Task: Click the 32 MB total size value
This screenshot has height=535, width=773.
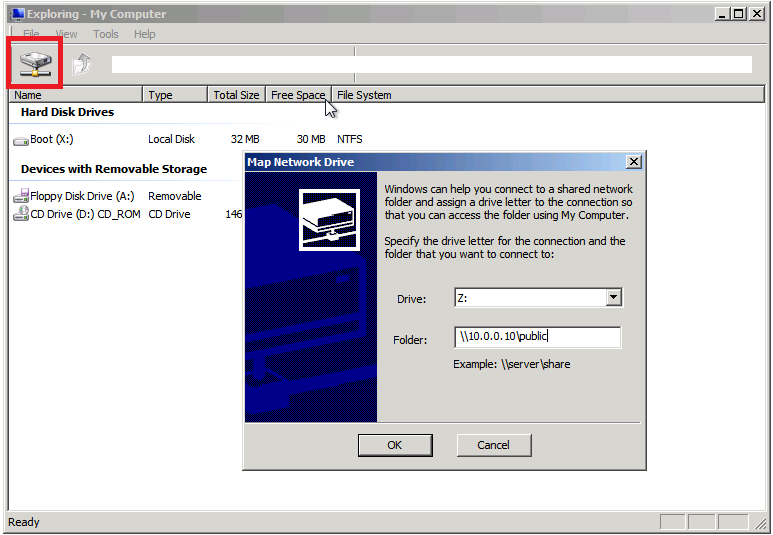Action: (x=245, y=140)
